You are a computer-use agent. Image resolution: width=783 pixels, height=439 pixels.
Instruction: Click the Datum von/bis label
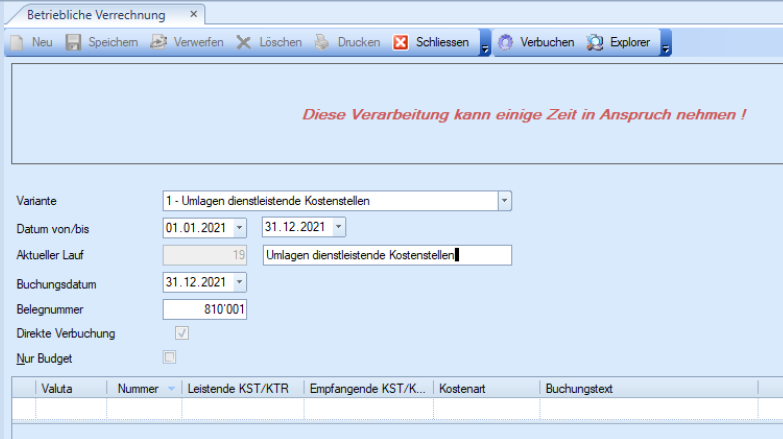[52, 229]
